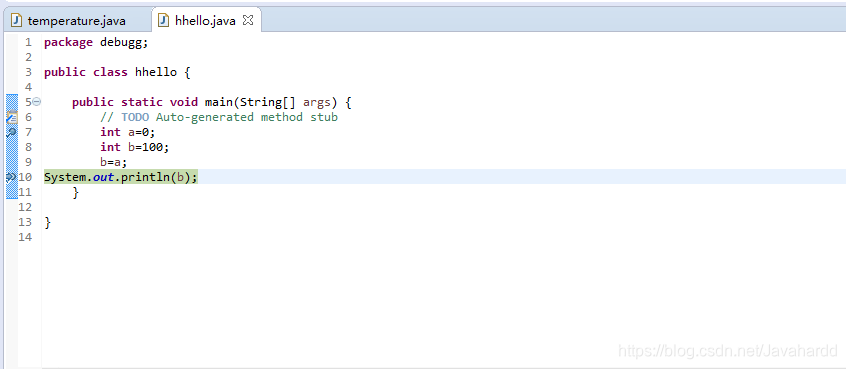This screenshot has width=846, height=369.
Task: Place cursor on 'int a=0;'
Action: pos(127,132)
